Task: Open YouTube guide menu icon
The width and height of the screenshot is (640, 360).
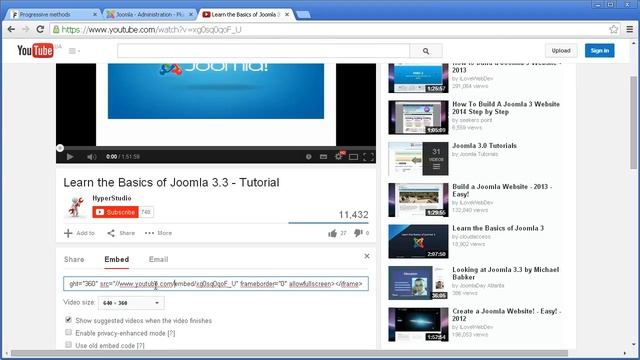Action: [x=74, y=51]
